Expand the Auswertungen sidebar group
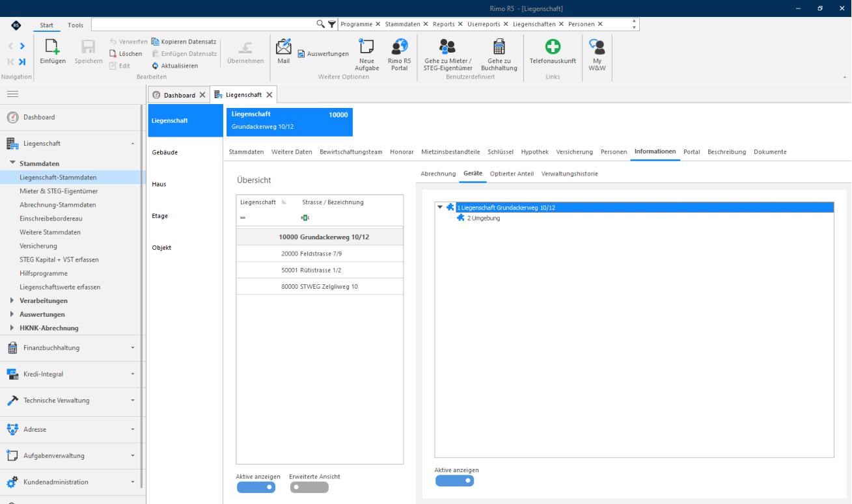852x504 pixels. click(13, 314)
